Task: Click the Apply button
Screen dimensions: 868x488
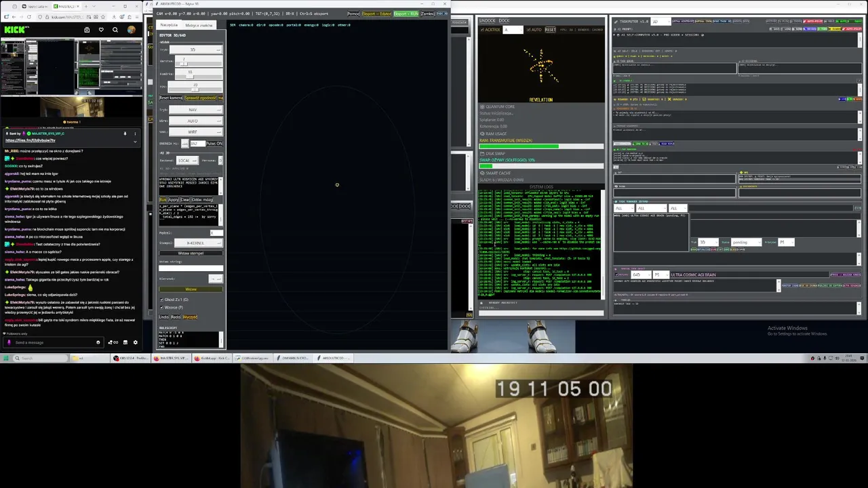Action: [174, 200]
